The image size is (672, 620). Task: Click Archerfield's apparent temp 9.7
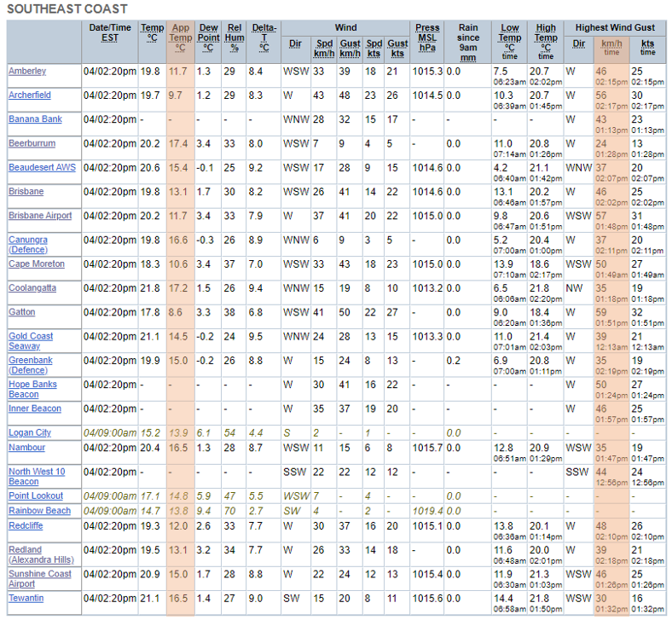click(176, 96)
